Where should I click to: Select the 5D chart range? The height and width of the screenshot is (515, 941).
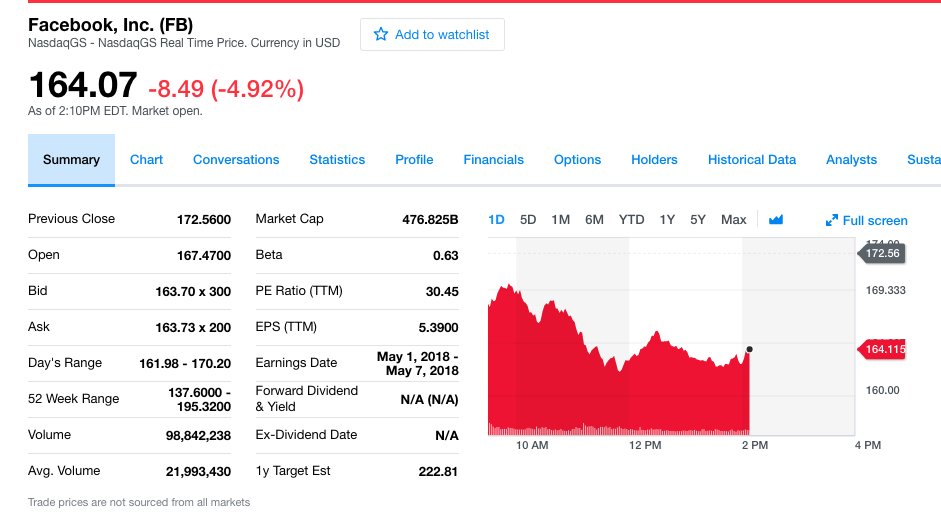[x=528, y=220]
